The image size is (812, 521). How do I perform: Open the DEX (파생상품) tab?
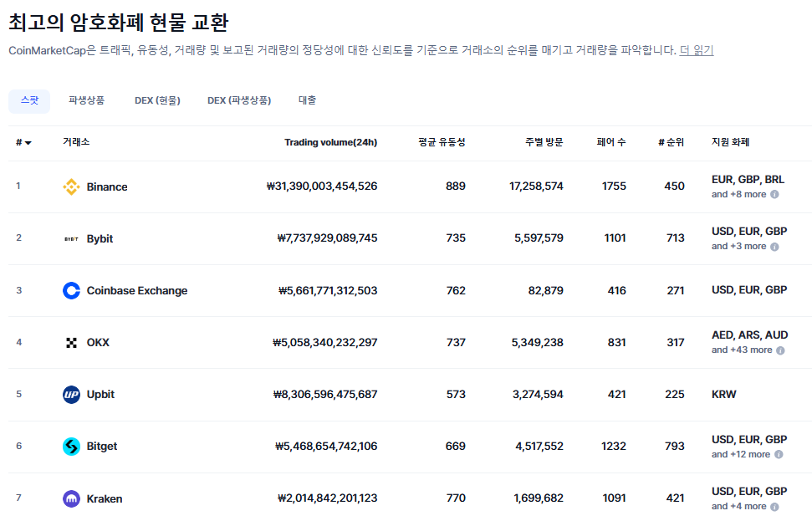tap(239, 100)
